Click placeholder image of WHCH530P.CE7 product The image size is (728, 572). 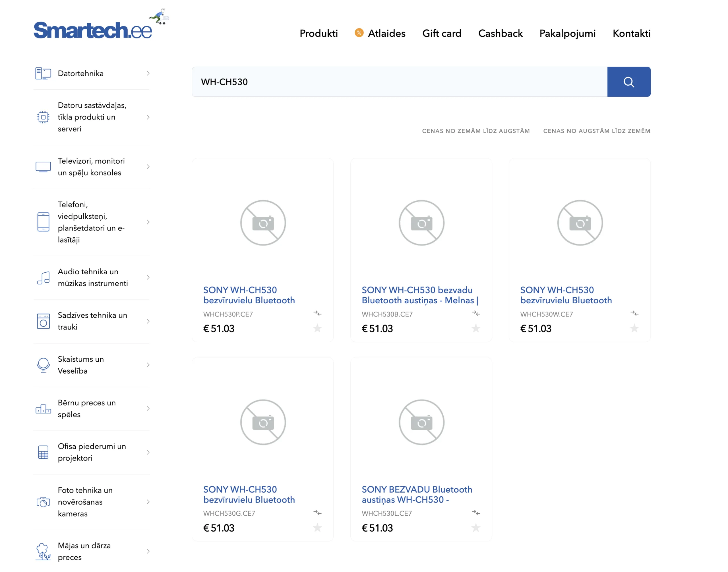click(x=263, y=223)
